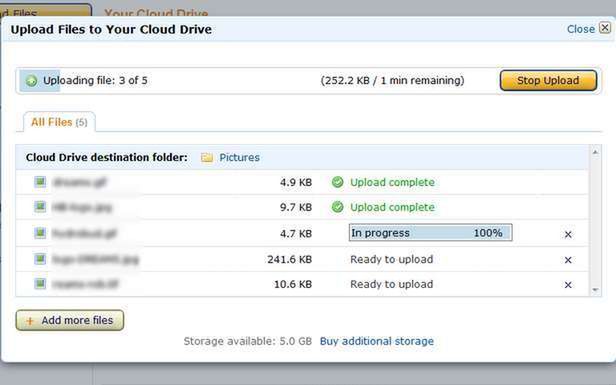Viewport: 616px width, 385px height.
Task: Select the Your Cloud Drive tab behind dialog
Action: point(156,13)
